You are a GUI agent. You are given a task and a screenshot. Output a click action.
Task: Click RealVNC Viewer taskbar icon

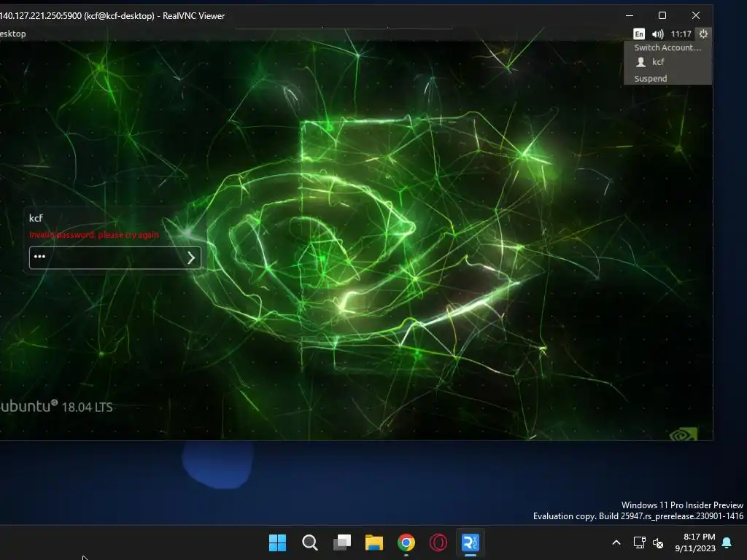point(471,542)
